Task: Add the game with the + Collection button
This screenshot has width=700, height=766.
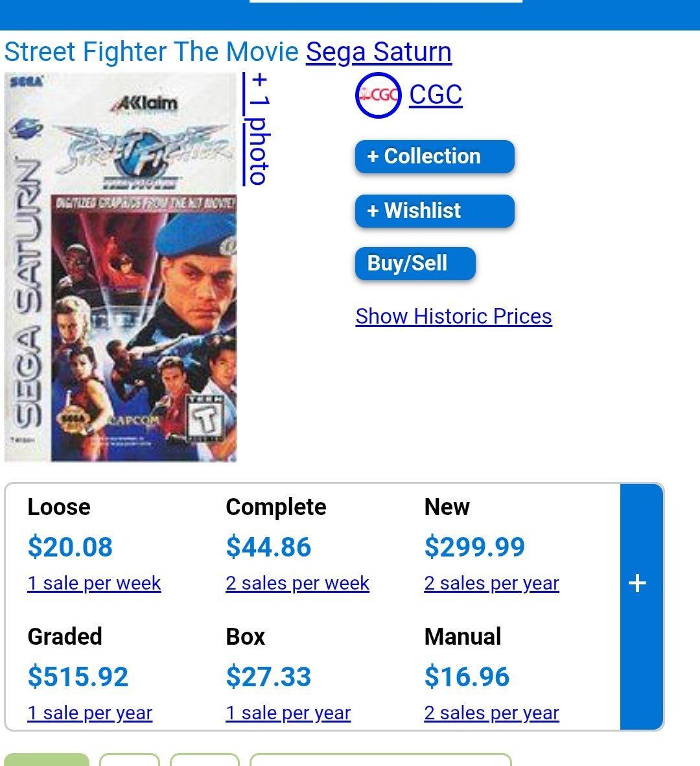Action: pyautogui.click(x=434, y=156)
